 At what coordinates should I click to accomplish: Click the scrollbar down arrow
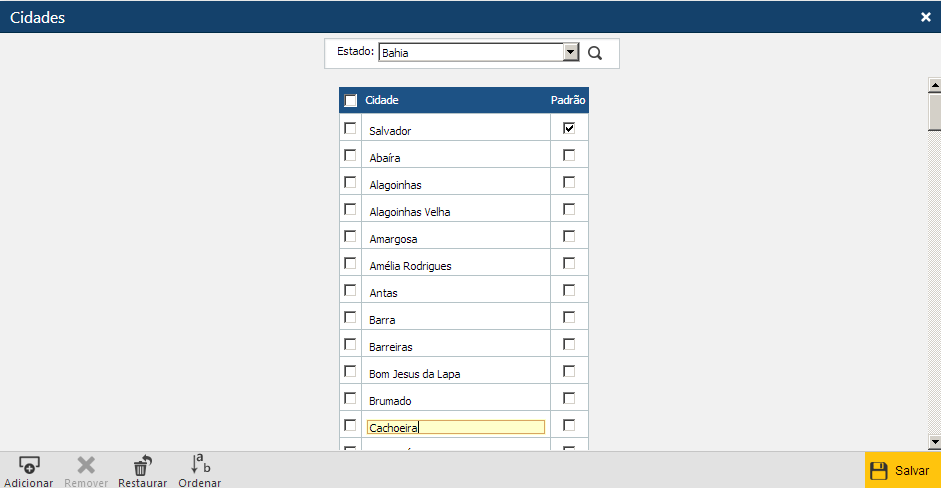click(934, 441)
